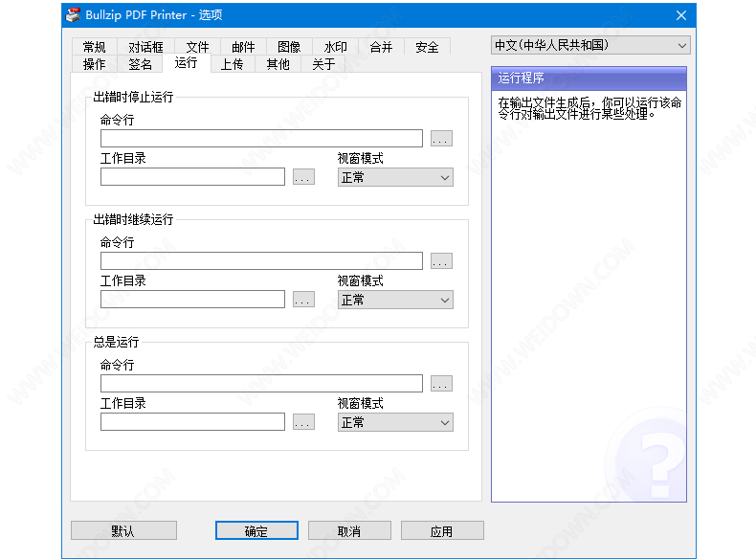This screenshot has width=756, height=560.
Task: Click the 运行程序 help panel header
Action: click(x=589, y=78)
